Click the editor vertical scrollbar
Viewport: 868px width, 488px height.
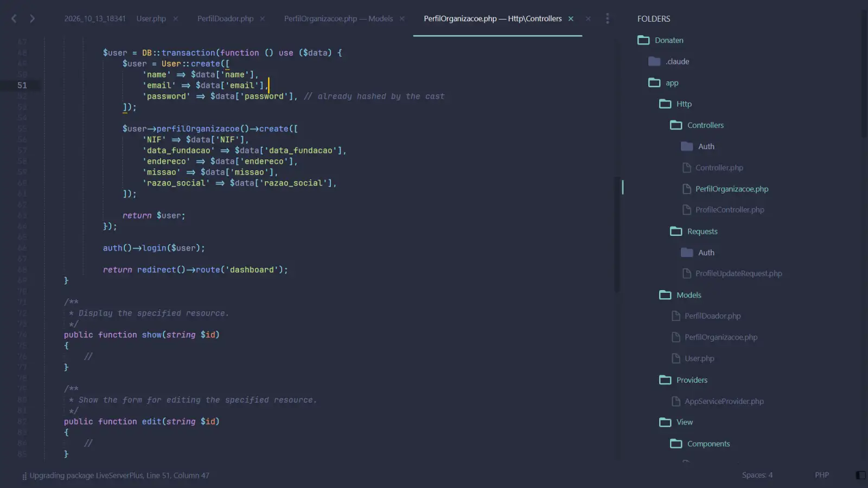click(x=616, y=234)
